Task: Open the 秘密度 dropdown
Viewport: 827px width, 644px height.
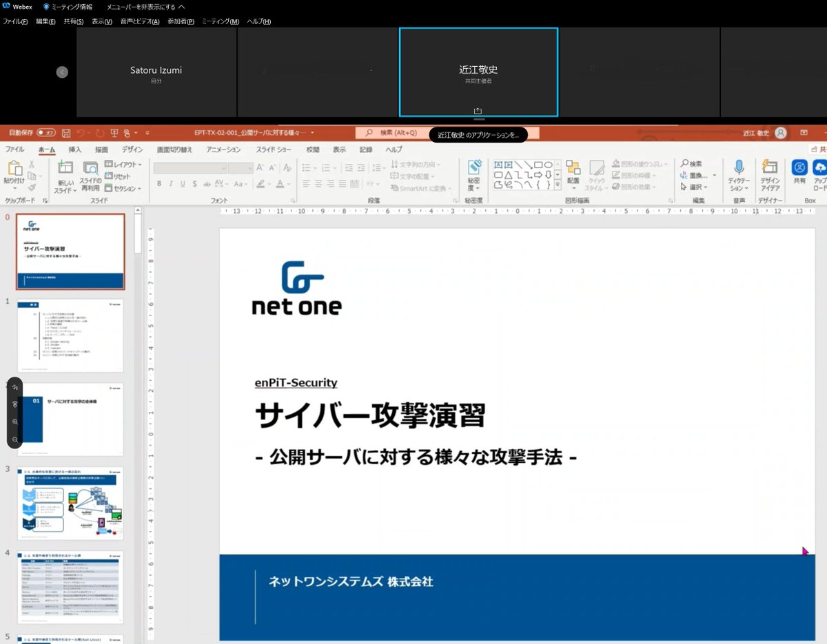Action: coord(473,176)
